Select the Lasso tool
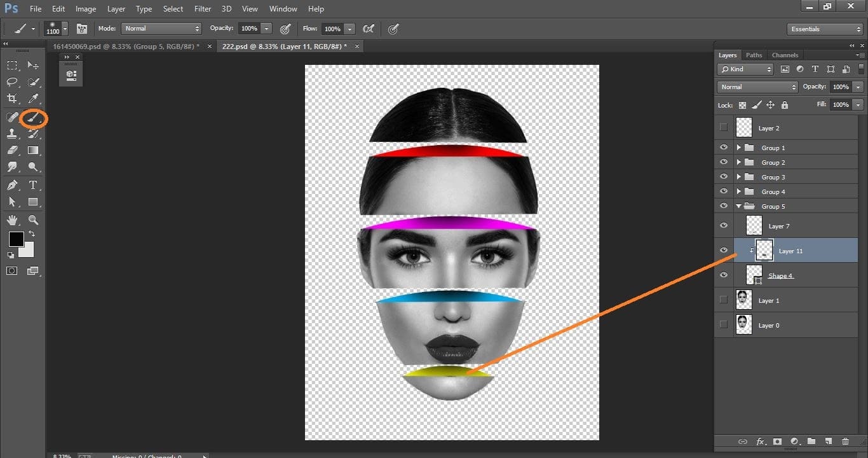 11,81
